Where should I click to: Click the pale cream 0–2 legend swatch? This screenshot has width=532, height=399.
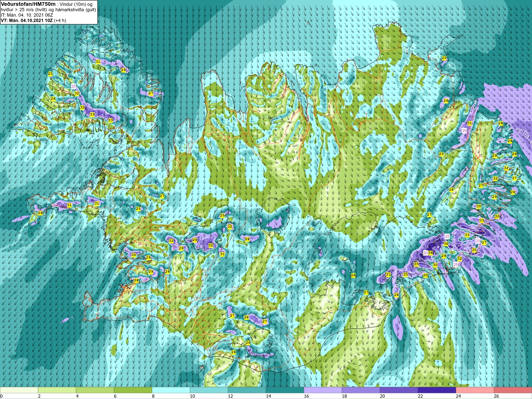(x=19, y=390)
